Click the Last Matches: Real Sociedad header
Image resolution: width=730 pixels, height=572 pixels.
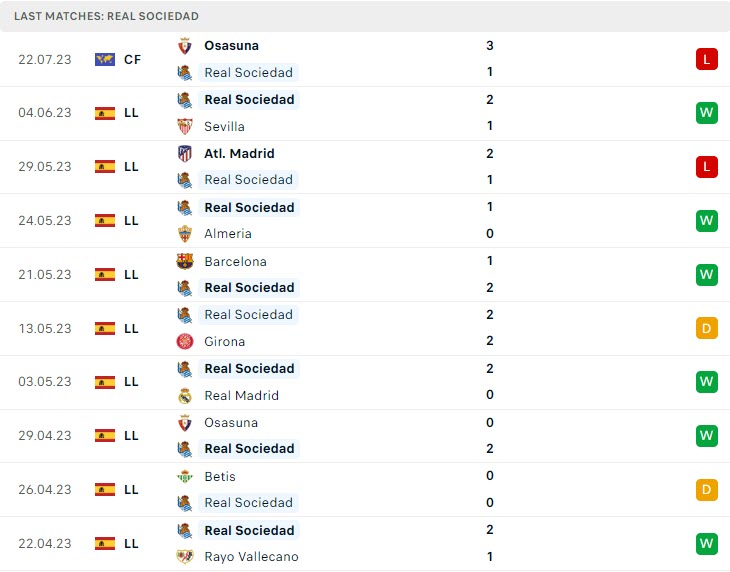[107, 16]
